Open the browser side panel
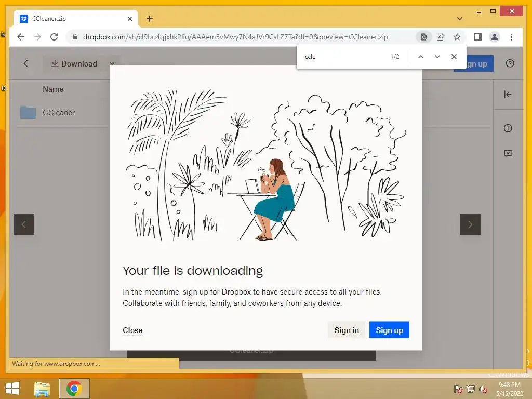This screenshot has width=532, height=399. pyautogui.click(x=478, y=37)
